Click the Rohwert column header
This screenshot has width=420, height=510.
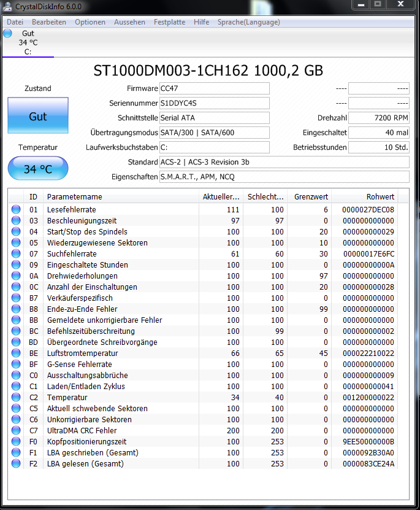(x=365, y=197)
